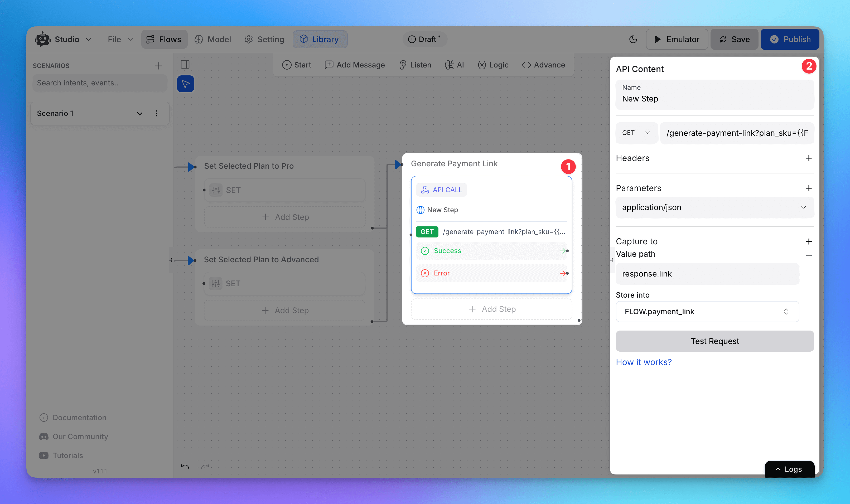850x504 pixels.
Task: Select the Error output row
Action: tap(491, 273)
